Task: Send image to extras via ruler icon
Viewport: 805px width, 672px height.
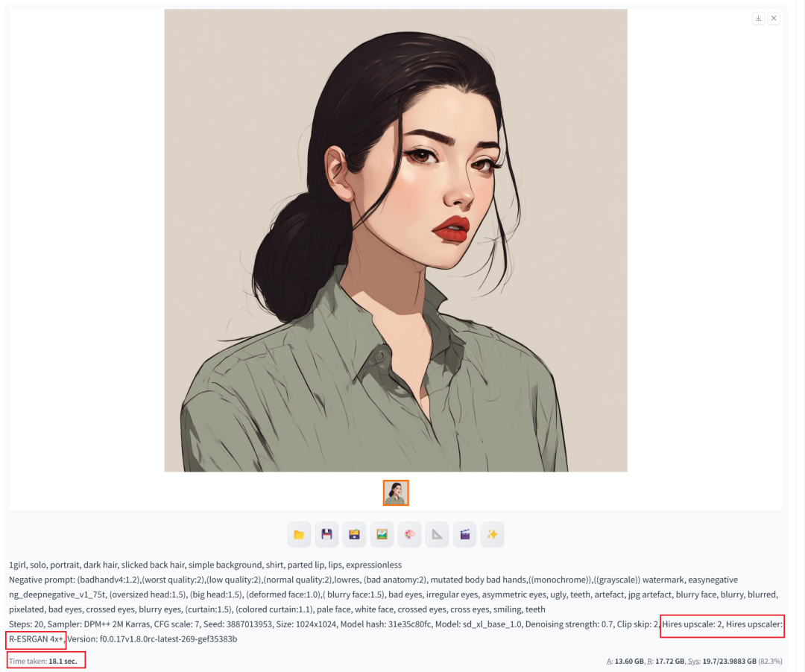Action: 437,534
